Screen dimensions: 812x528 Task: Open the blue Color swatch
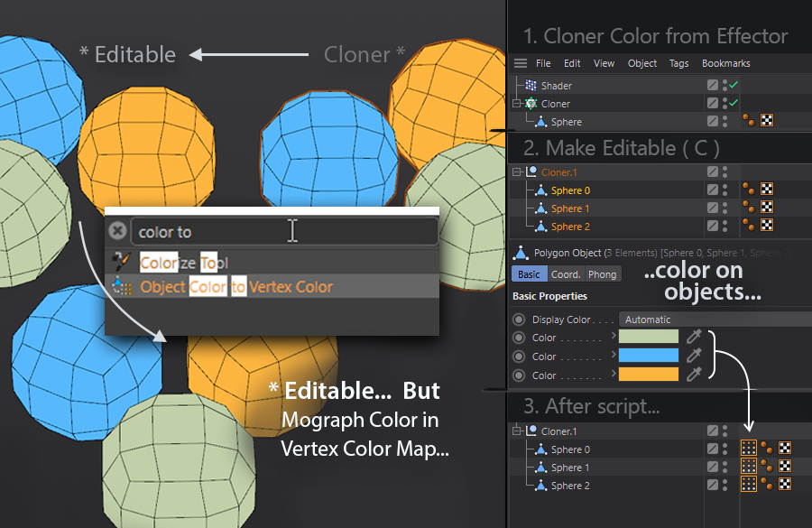tap(649, 355)
